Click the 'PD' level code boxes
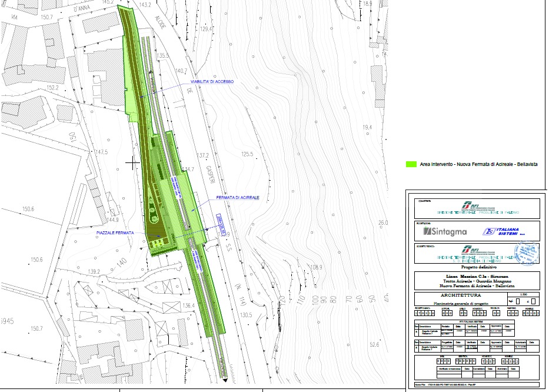 463,313
